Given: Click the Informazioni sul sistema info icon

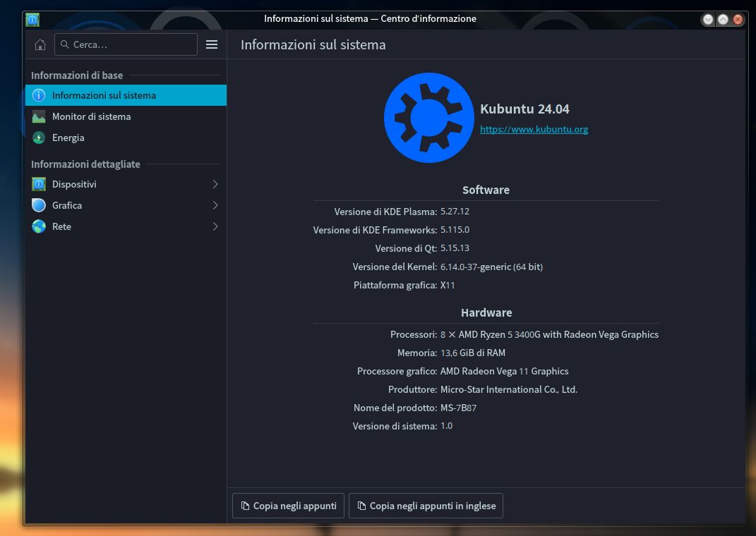Looking at the screenshot, I should coord(39,95).
